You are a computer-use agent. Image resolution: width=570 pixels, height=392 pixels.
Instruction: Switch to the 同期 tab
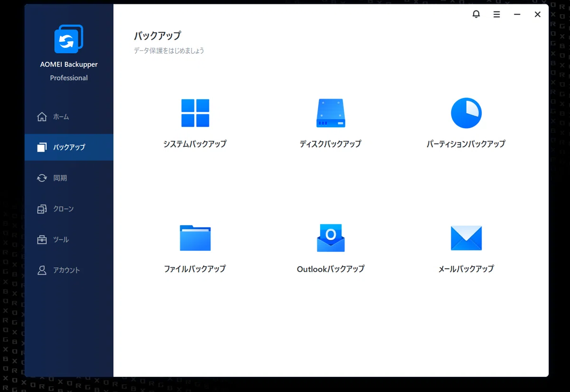[x=69, y=178]
